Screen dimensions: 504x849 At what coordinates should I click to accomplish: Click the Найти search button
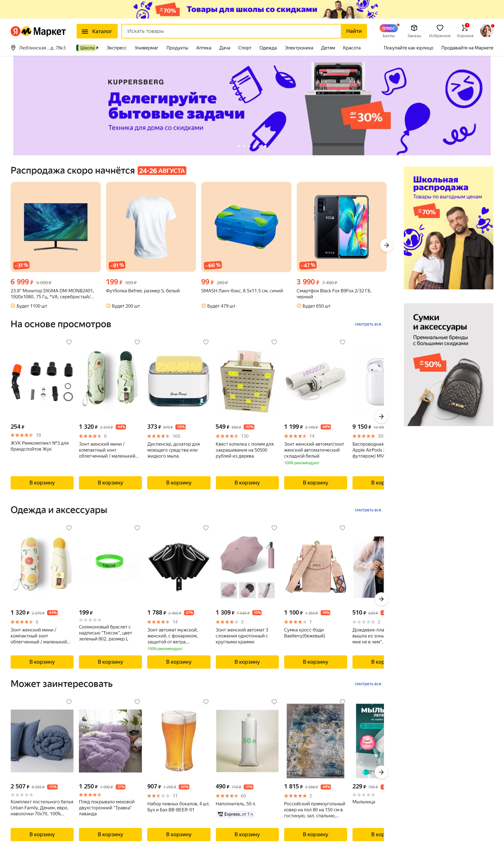tap(354, 31)
